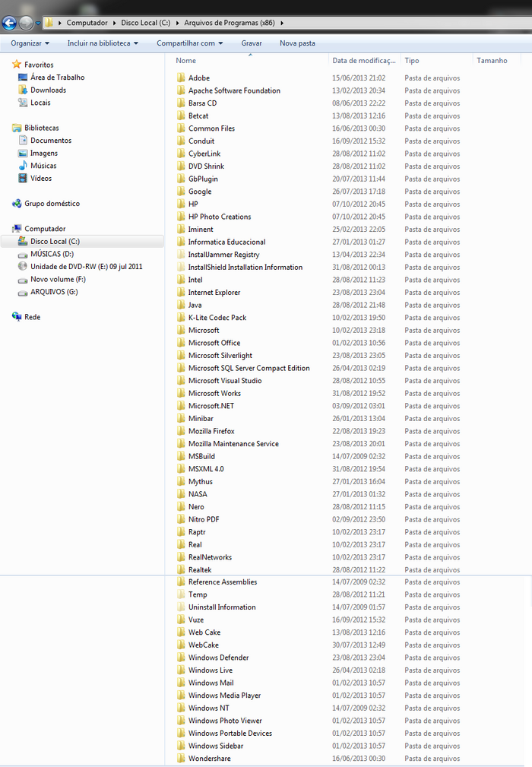Click the Downloads folder icon in sidebar

[x=23, y=90]
